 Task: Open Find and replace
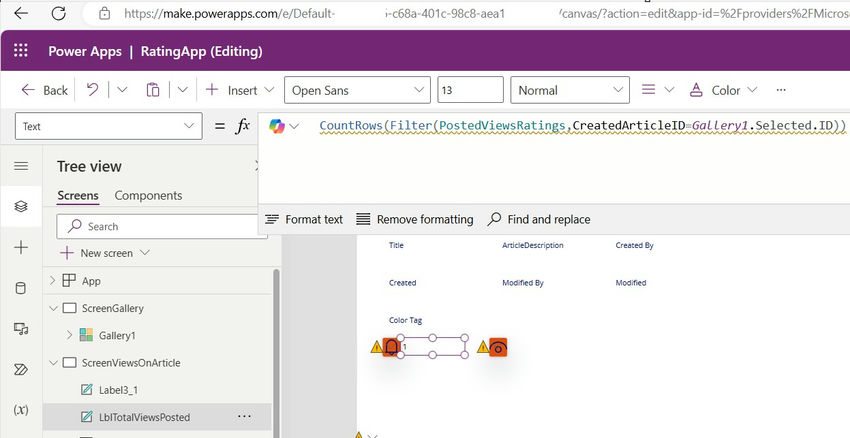click(539, 220)
